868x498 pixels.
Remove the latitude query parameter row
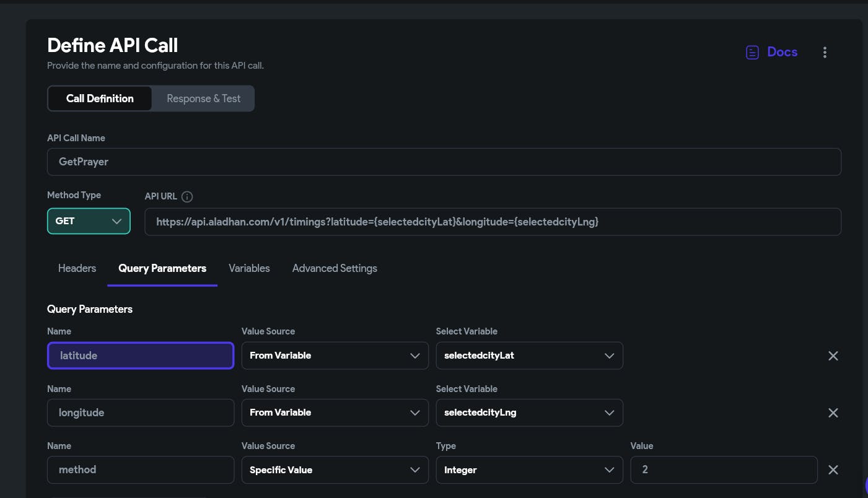click(833, 356)
